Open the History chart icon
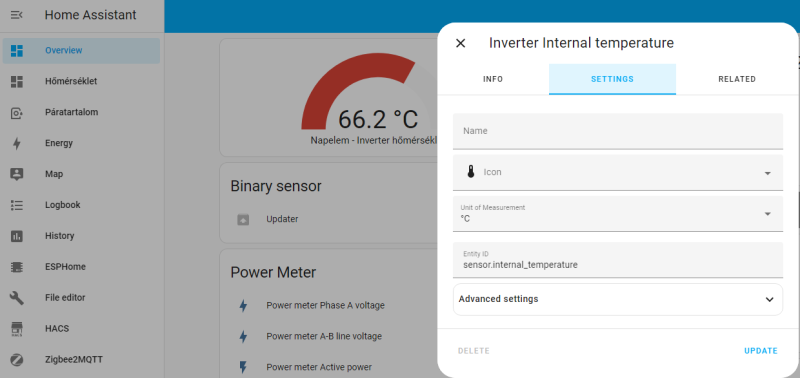Image resolution: width=800 pixels, height=378 pixels. point(17,236)
